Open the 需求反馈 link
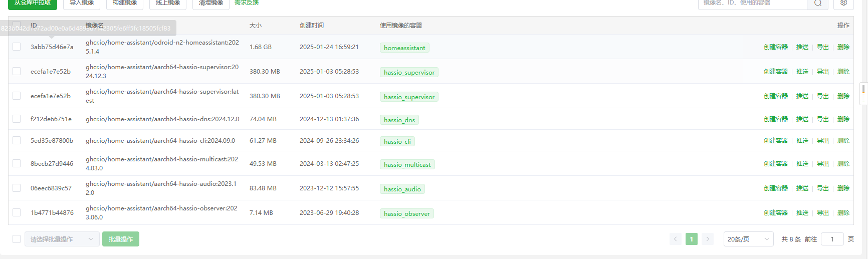Viewport: 868px width, 259px height. click(x=247, y=3)
